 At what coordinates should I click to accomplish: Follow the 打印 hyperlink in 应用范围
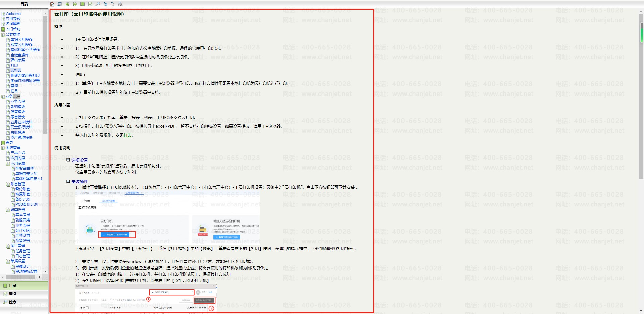127,135
